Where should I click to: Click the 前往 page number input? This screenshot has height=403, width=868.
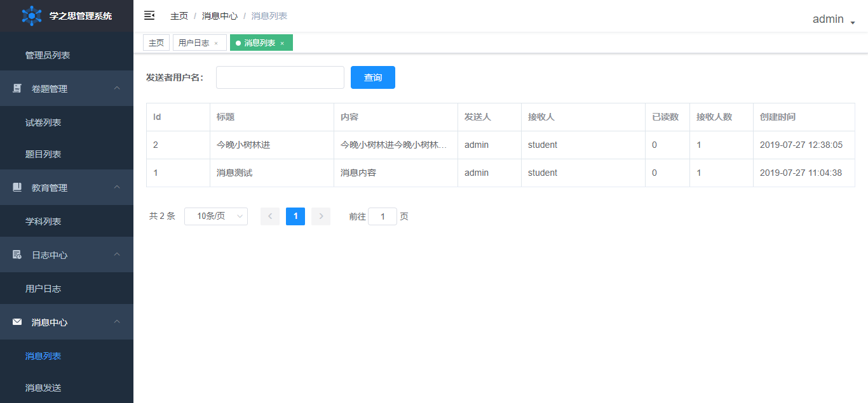pyautogui.click(x=383, y=216)
